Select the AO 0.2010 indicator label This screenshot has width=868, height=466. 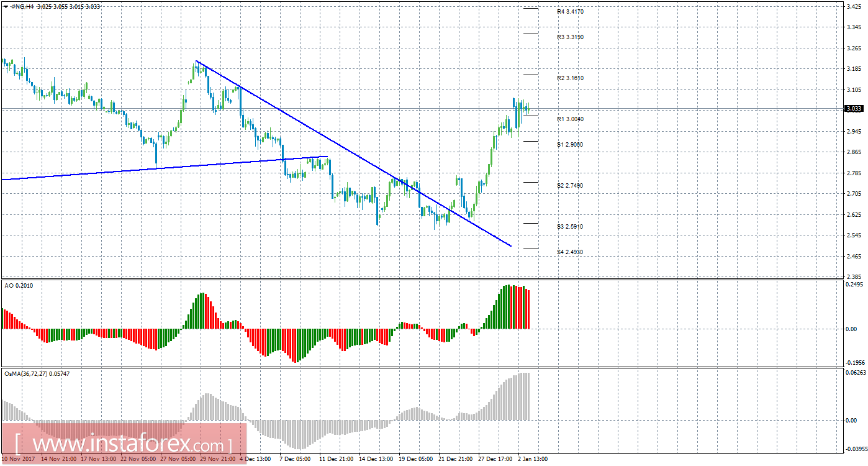(x=19, y=285)
